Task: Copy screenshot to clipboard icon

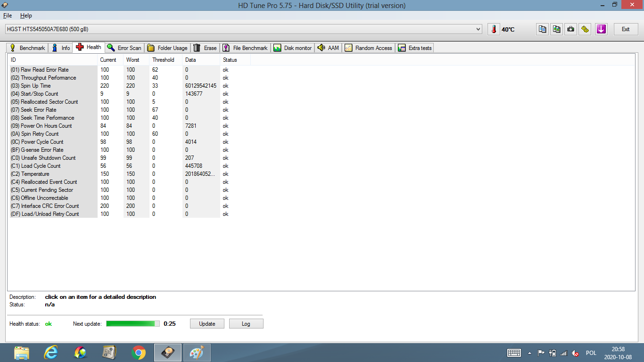Action: click(557, 29)
